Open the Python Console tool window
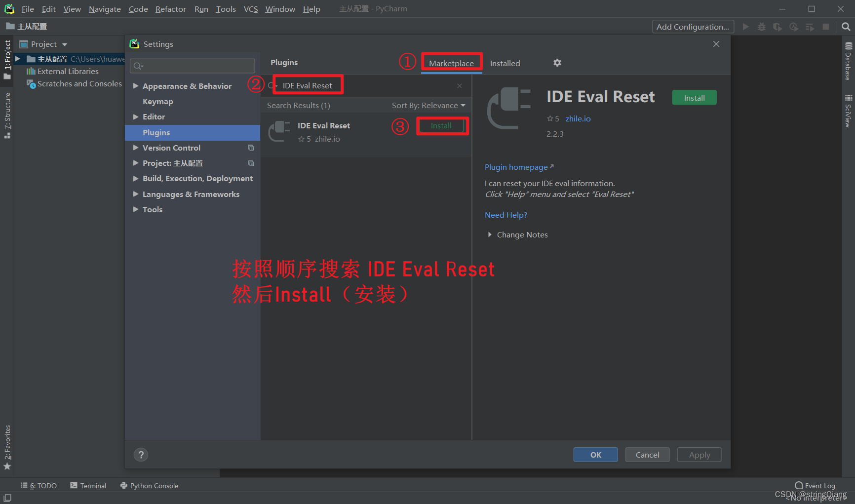 pyautogui.click(x=149, y=486)
